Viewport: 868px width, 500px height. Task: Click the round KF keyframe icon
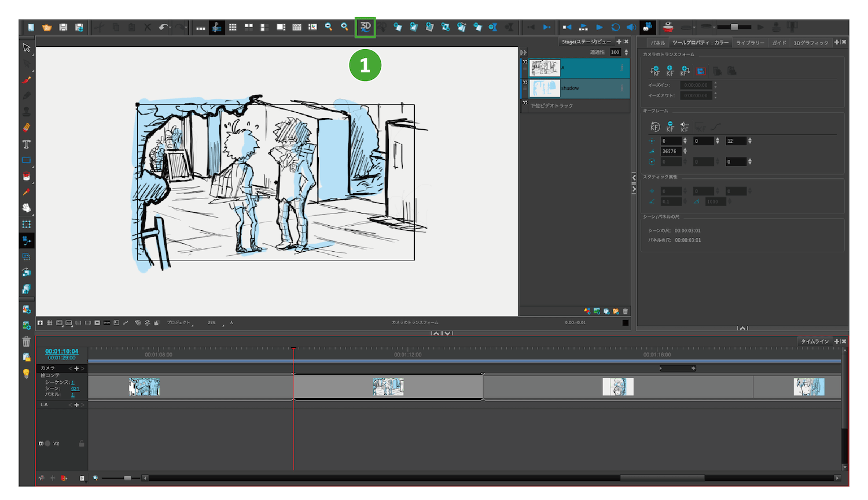pyautogui.click(x=655, y=127)
